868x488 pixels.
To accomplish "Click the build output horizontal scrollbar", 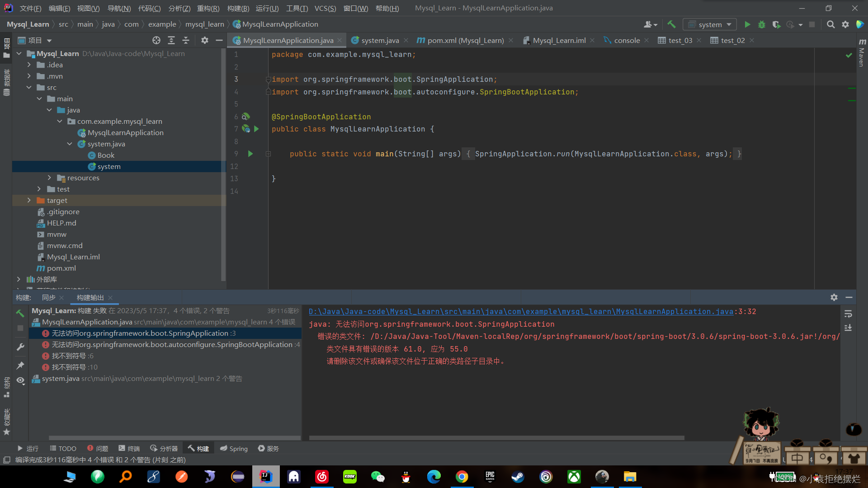I will click(496, 438).
